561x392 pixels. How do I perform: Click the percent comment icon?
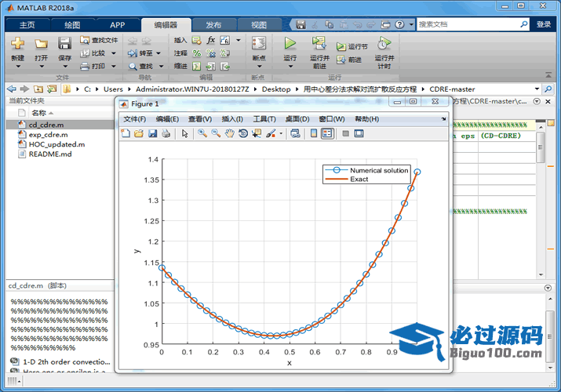click(197, 53)
